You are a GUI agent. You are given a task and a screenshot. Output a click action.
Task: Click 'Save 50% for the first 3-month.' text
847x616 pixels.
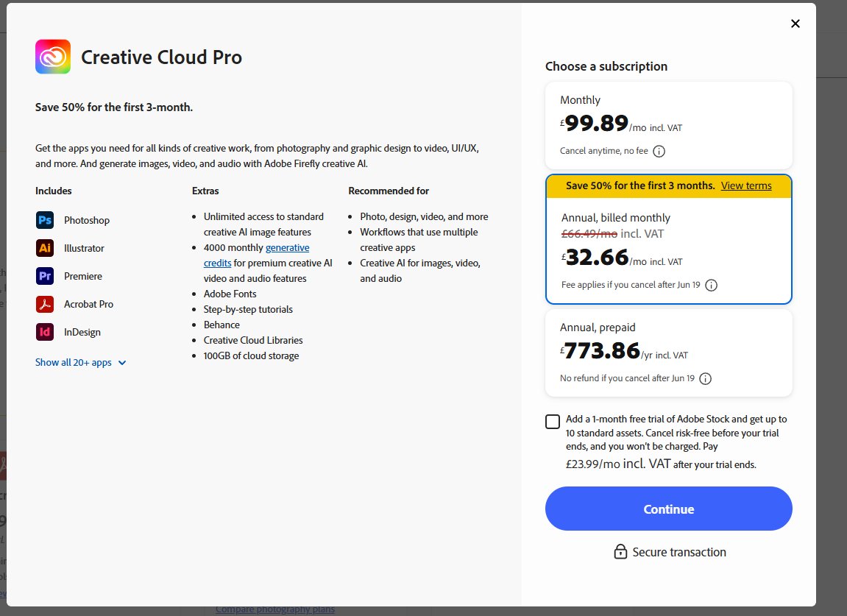pyautogui.click(x=114, y=107)
